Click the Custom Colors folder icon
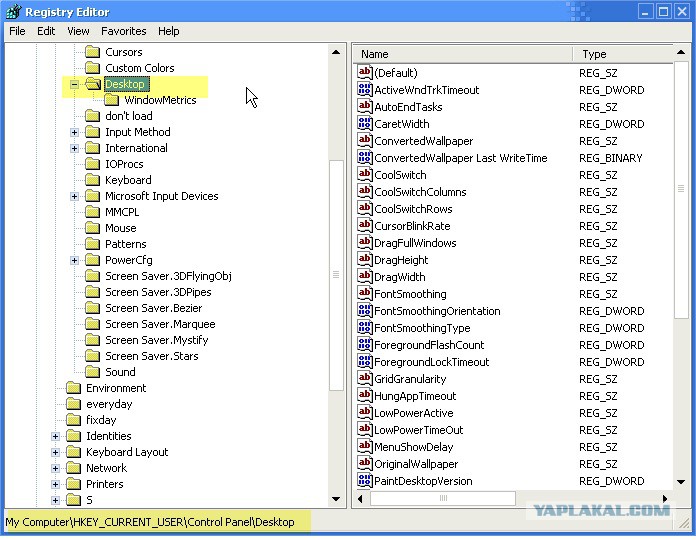This screenshot has width=696, height=540. [x=92, y=68]
